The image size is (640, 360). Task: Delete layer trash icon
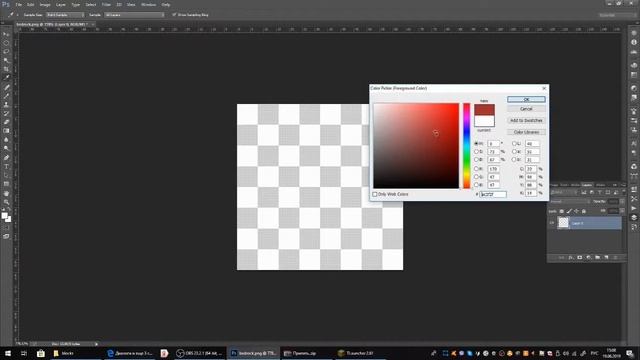(x=615, y=258)
